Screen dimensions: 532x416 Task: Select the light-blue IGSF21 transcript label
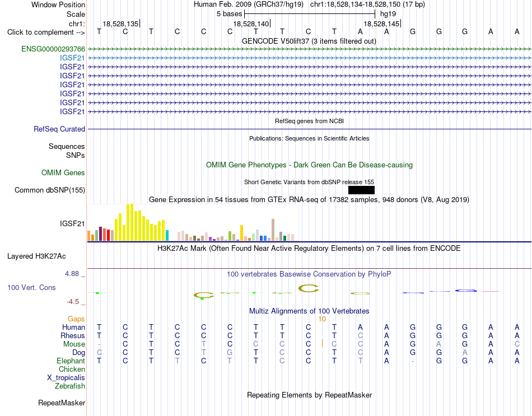pyautogui.click(x=72, y=58)
